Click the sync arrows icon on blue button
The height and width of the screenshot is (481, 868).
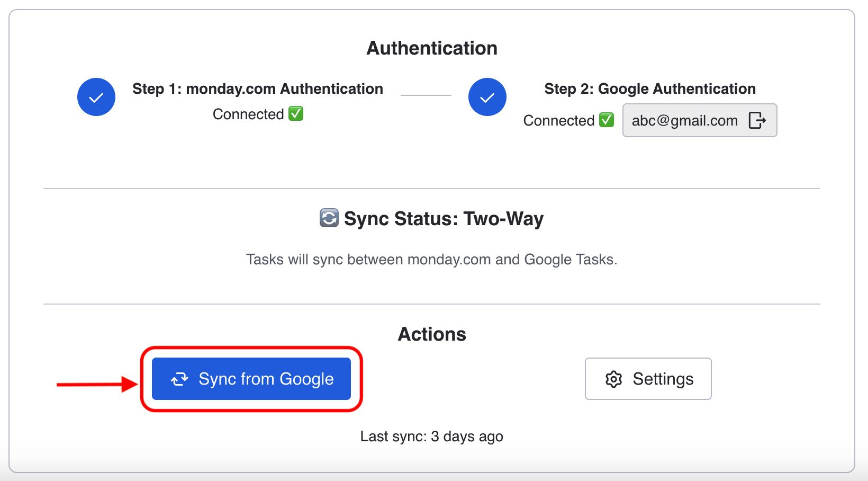click(179, 379)
